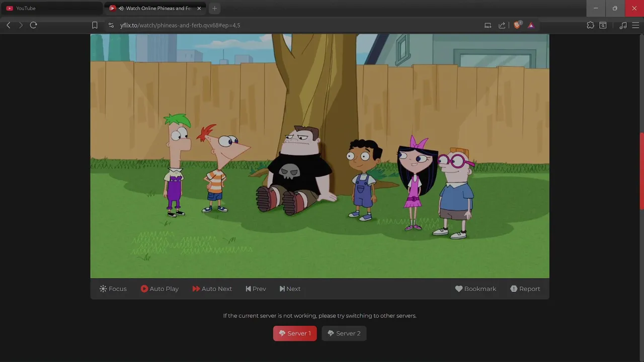Minimize the browser window

click(596, 9)
